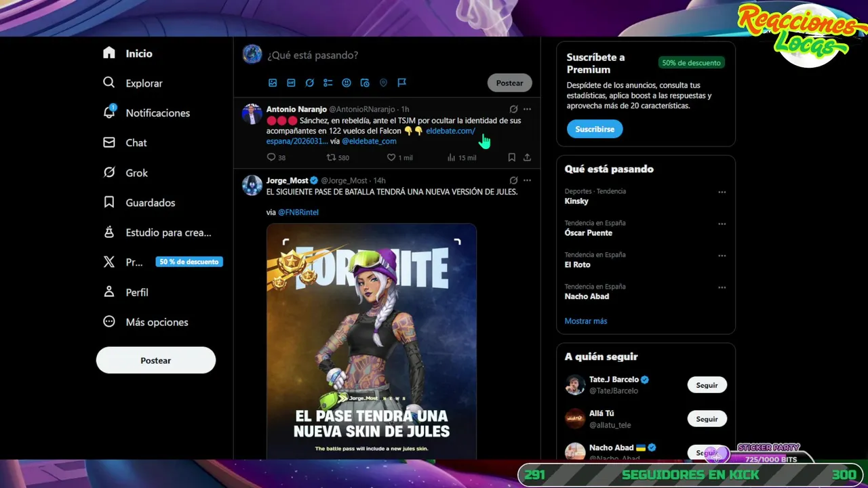Open Más opciones menu
The image size is (868, 488).
pos(145,322)
